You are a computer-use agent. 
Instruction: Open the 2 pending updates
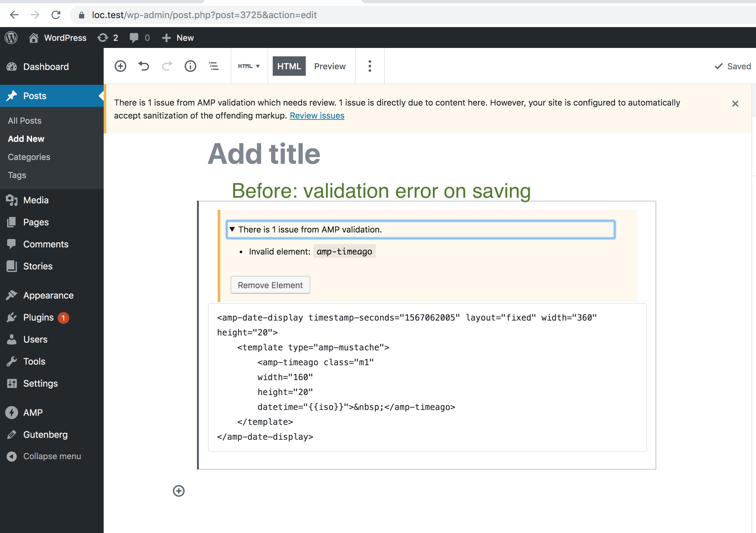(108, 38)
